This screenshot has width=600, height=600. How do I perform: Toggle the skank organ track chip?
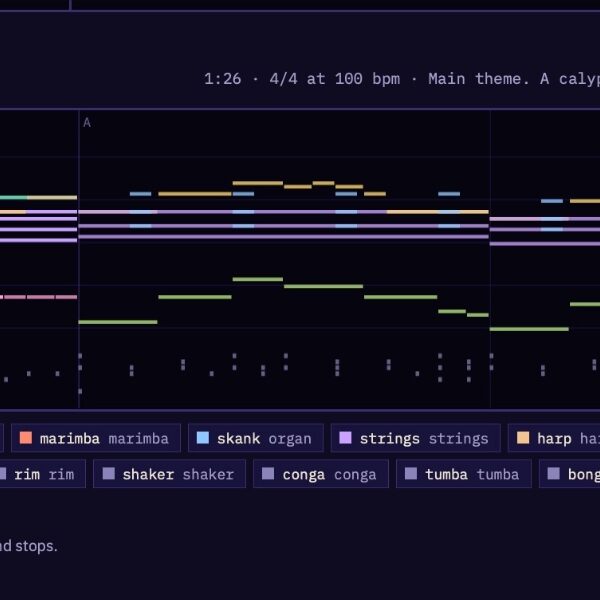(256, 438)
